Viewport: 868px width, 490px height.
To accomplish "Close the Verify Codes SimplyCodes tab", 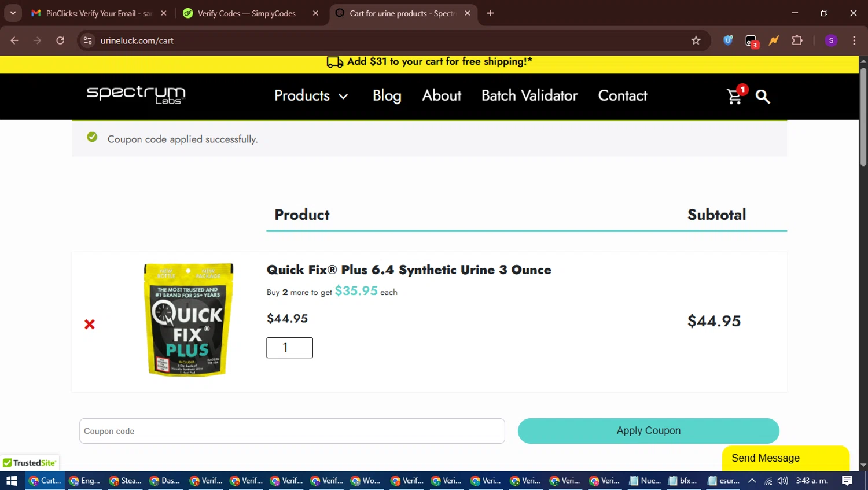I will 315,13.
